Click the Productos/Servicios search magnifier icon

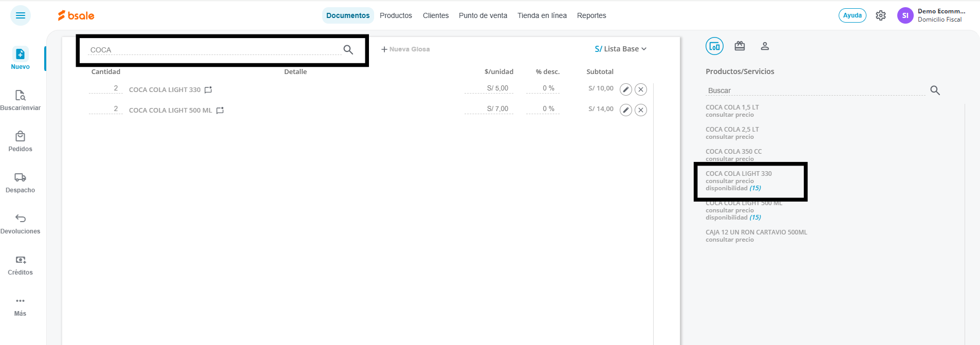pyautogui.click(x=935, y=90)
